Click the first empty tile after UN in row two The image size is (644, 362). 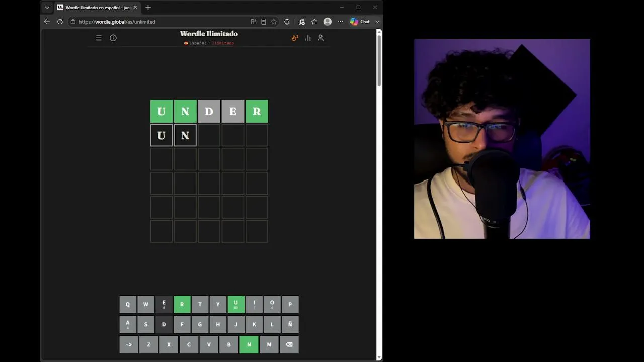point(209,135)
